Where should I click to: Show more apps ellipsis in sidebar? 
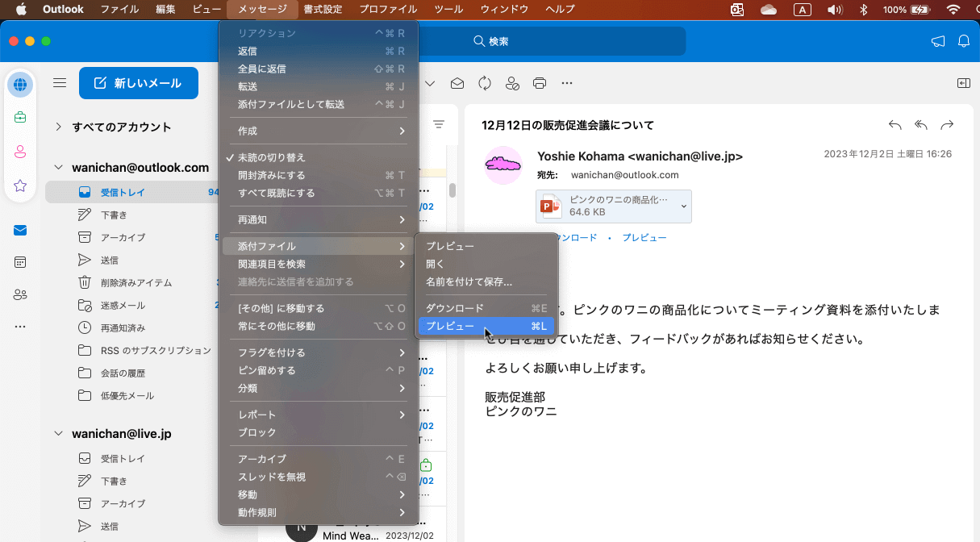[20, 327]
